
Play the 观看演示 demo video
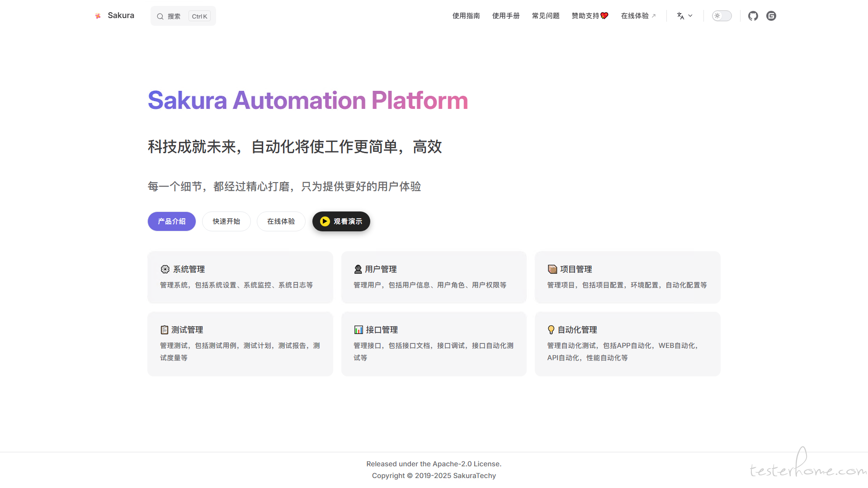tap(341, 221)
